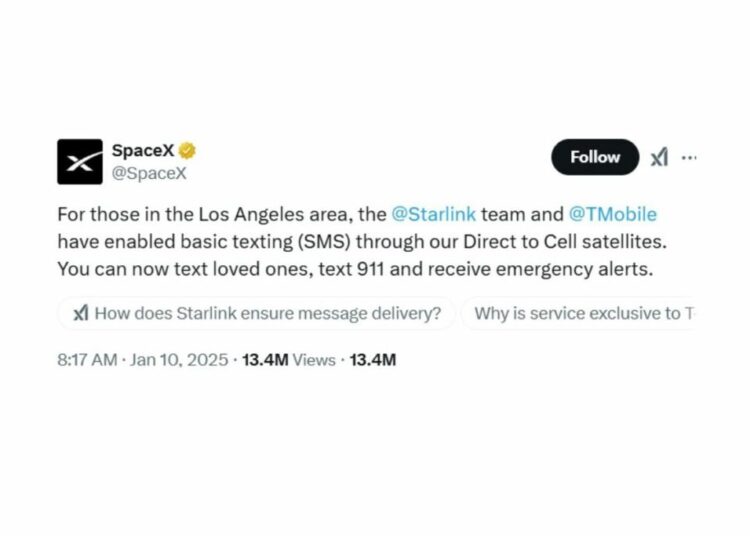The image size is (750, 536).
Task: Follow the SpaceX account
Action: [595, 157]
